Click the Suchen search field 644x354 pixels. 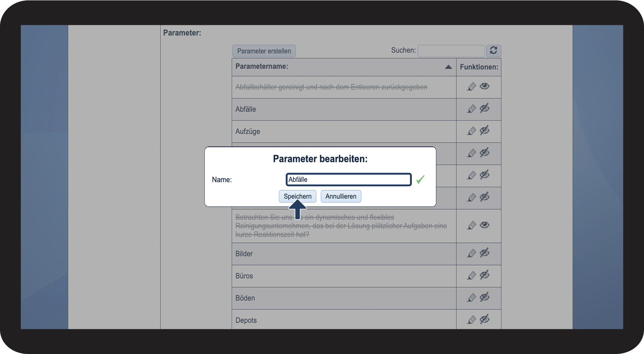click(451, 51)
